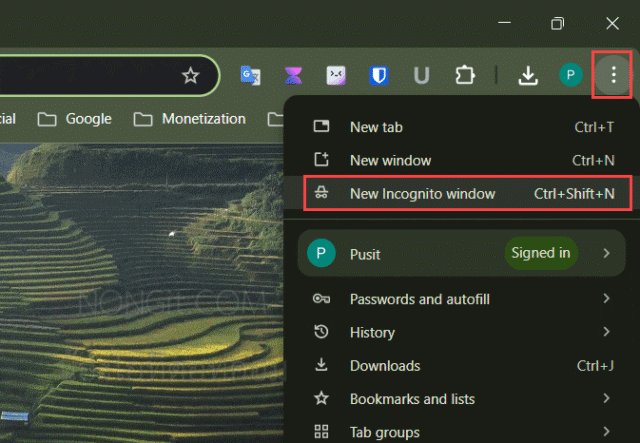Click the grid icon beside Tab groups
This screenshot has width=640, height=443.
tap(321, 431)
